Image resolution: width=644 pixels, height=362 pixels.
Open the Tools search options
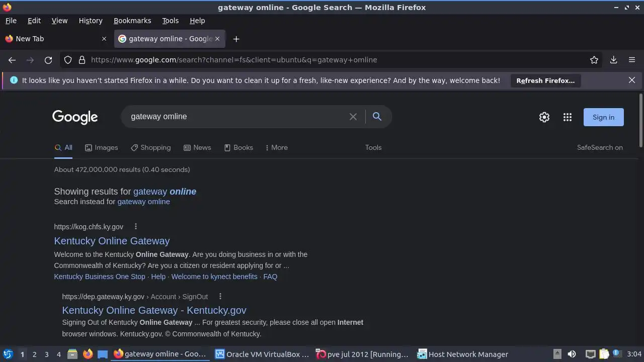pos(373,147)
